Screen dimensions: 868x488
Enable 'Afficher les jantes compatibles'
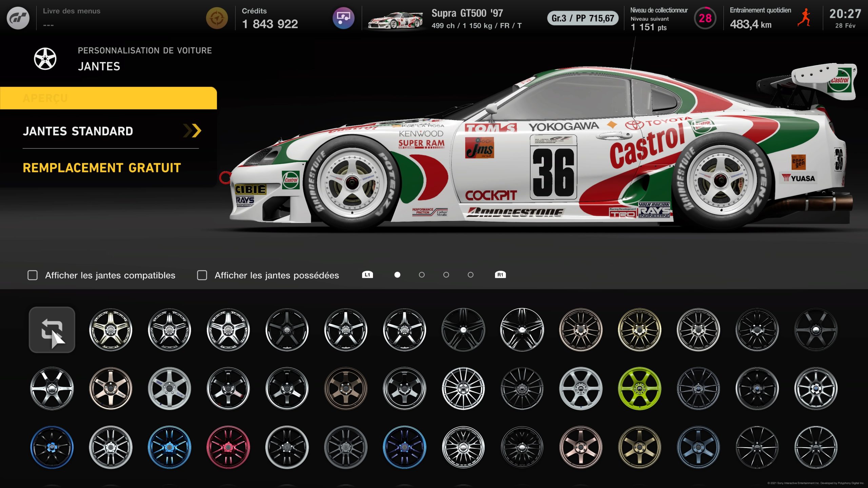point(32,276)
